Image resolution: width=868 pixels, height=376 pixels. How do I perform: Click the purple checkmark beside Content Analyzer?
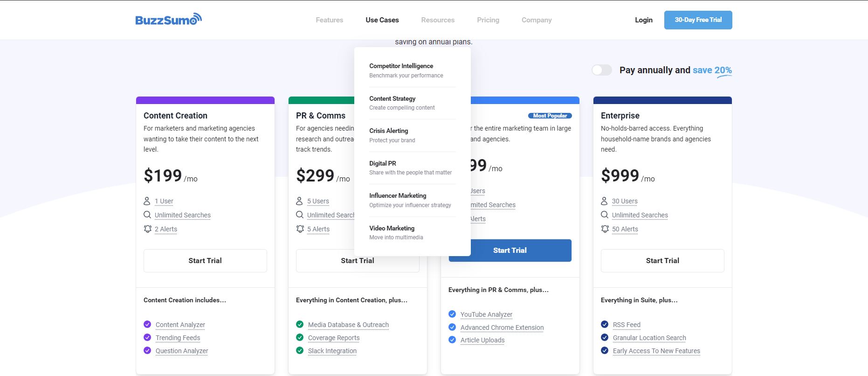(x=147, y=324)
